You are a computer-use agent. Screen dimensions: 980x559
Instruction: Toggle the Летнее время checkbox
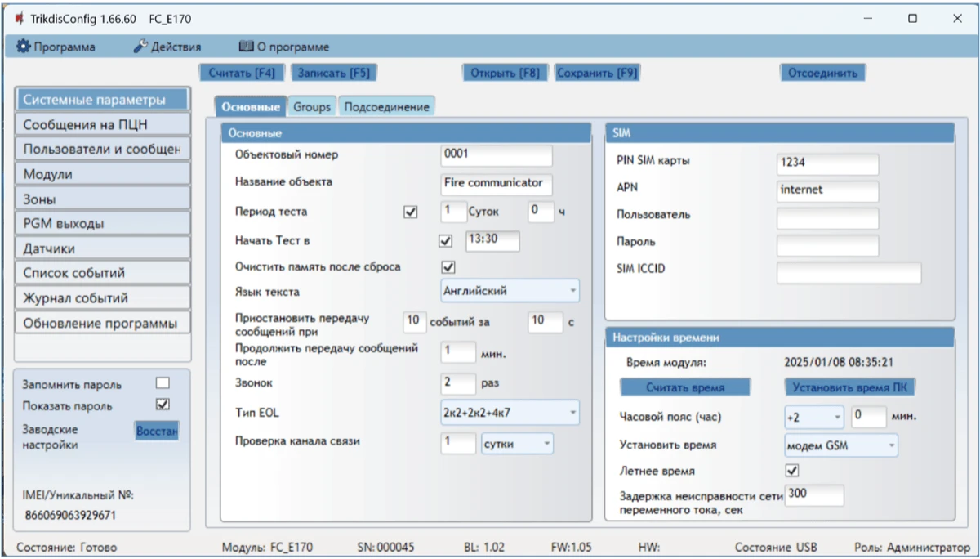[x=791, y=471]
